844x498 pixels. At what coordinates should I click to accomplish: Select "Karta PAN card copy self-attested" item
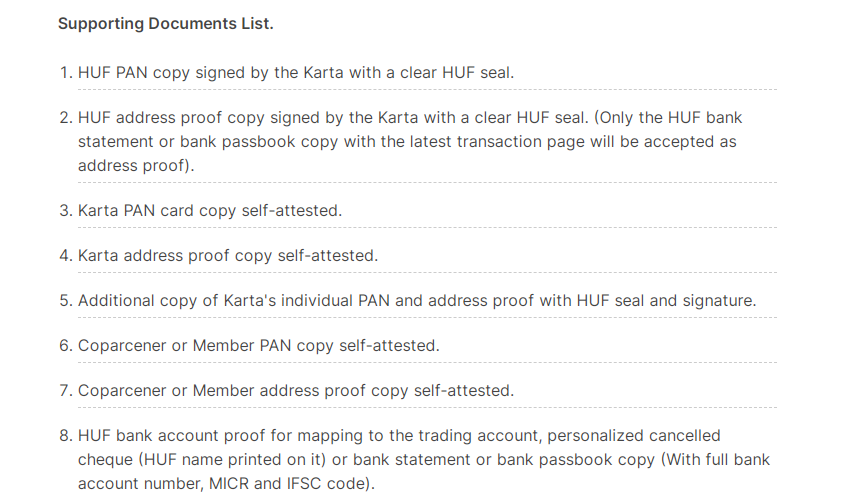tap(210, 211)
